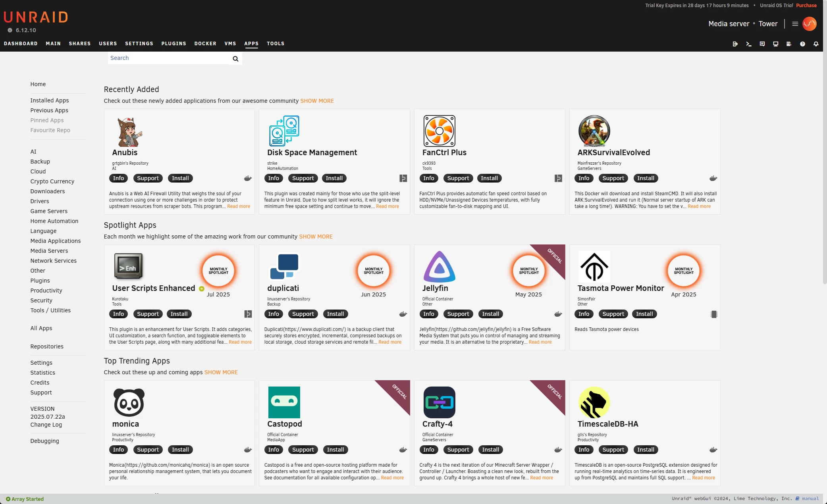The height and width of the screenshot is (504, 827).
Task: Click the logout icon in header
Action: [x=735, y=44]
